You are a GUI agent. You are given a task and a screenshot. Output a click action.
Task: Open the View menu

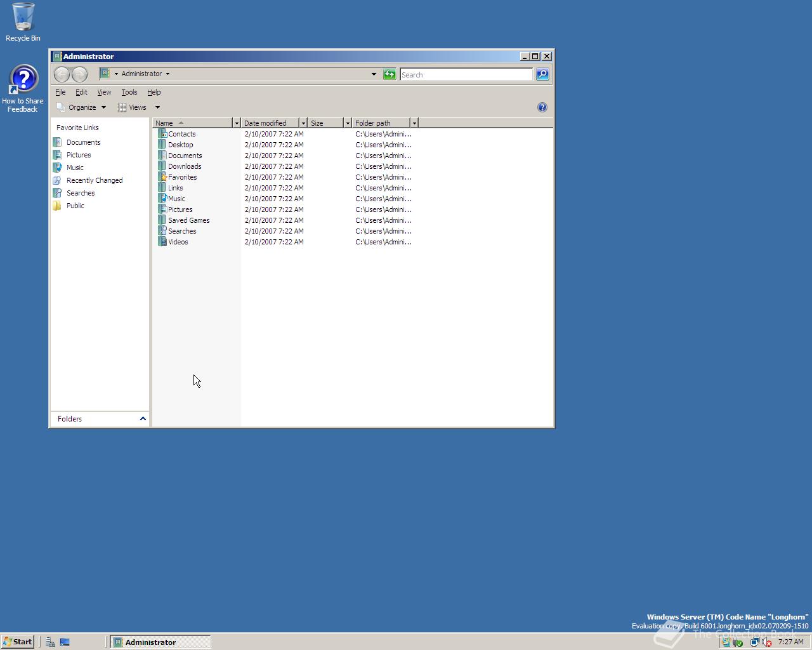click(104, 92)
